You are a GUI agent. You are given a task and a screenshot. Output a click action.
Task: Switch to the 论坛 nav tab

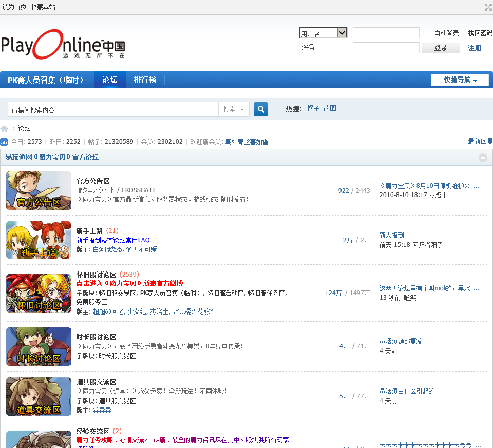click(110, 80)
